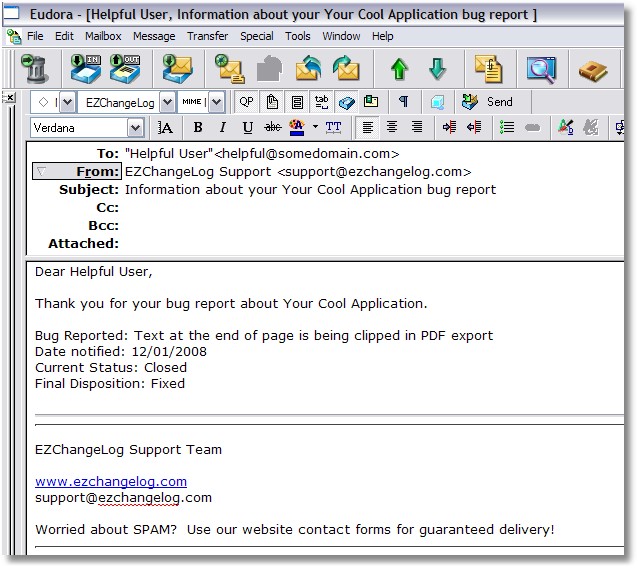Toggle italic formatting
Viewport: 638px width, 569px height.
[x=223, y=128]
